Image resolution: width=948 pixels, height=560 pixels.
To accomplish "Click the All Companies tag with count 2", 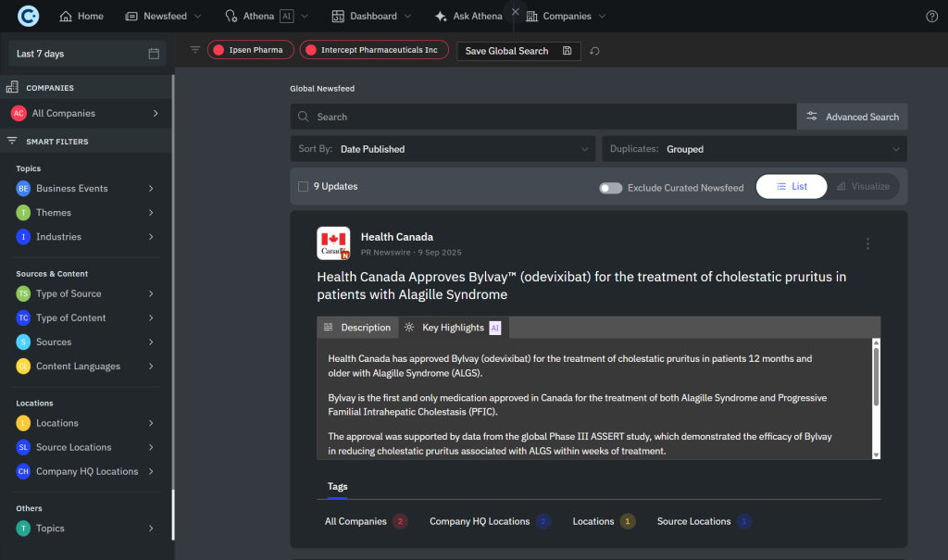I will pyautogui.click(x=366, y=521).
